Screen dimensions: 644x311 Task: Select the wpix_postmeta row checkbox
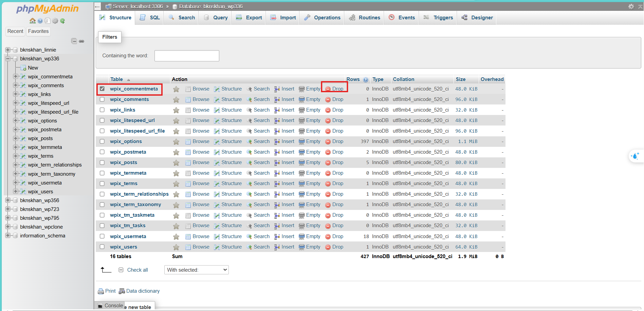102,152
